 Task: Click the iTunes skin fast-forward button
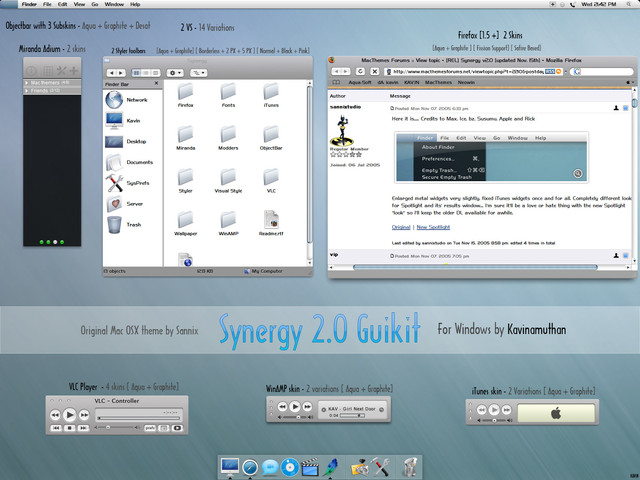(x=506, y=409)
